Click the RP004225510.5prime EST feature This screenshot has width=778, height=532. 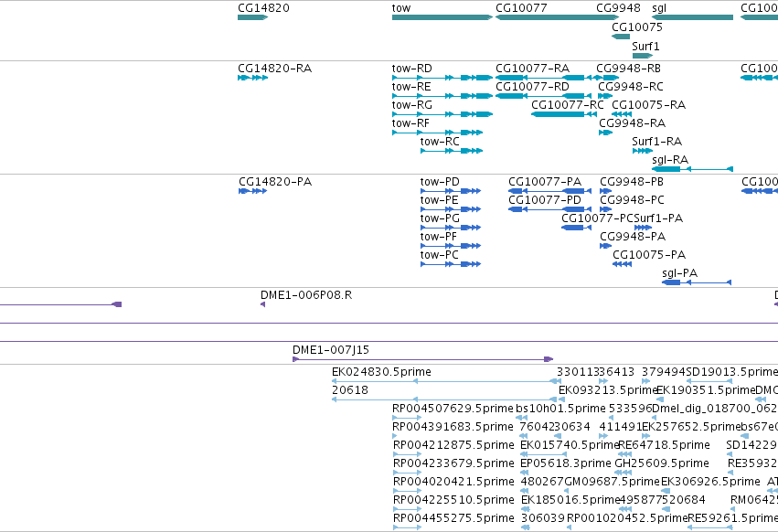407,509
